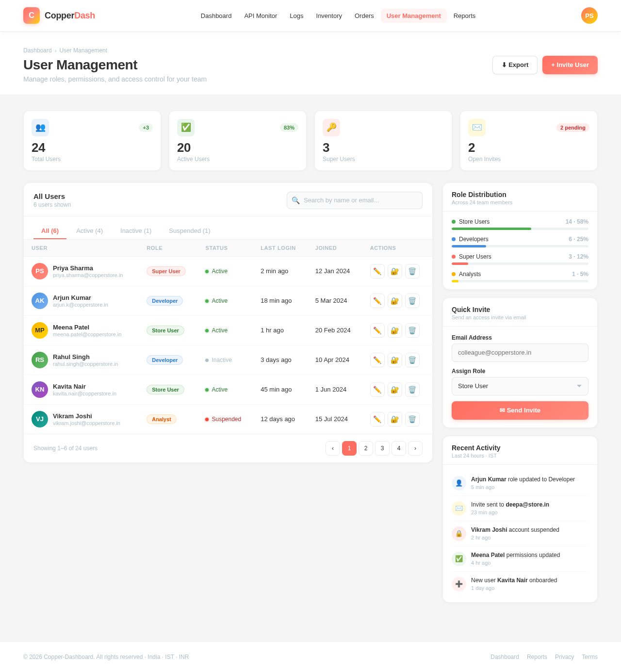Delete Vikram Joshi via trash icon
The image size is (621, 672).
click(412, 419)
